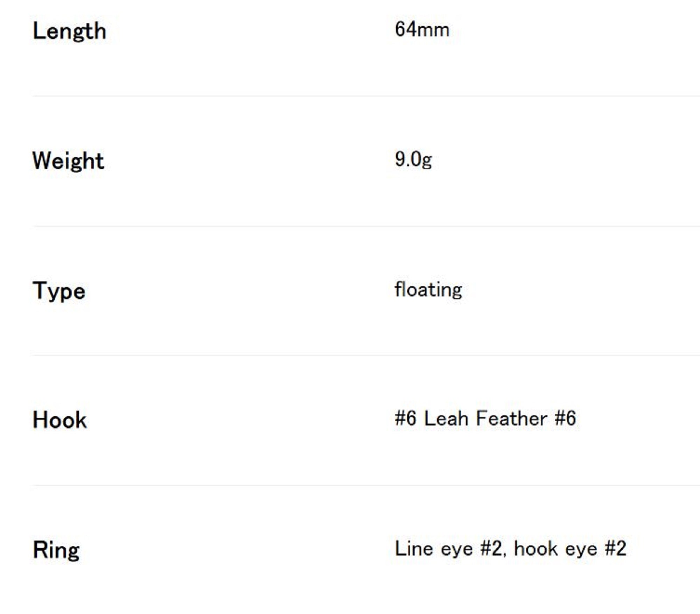Click the final #2 after hook eye

coord(616,549)
